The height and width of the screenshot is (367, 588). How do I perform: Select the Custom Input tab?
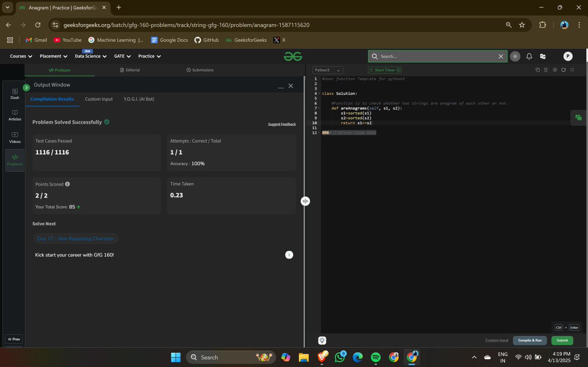[x=98, y=99]
